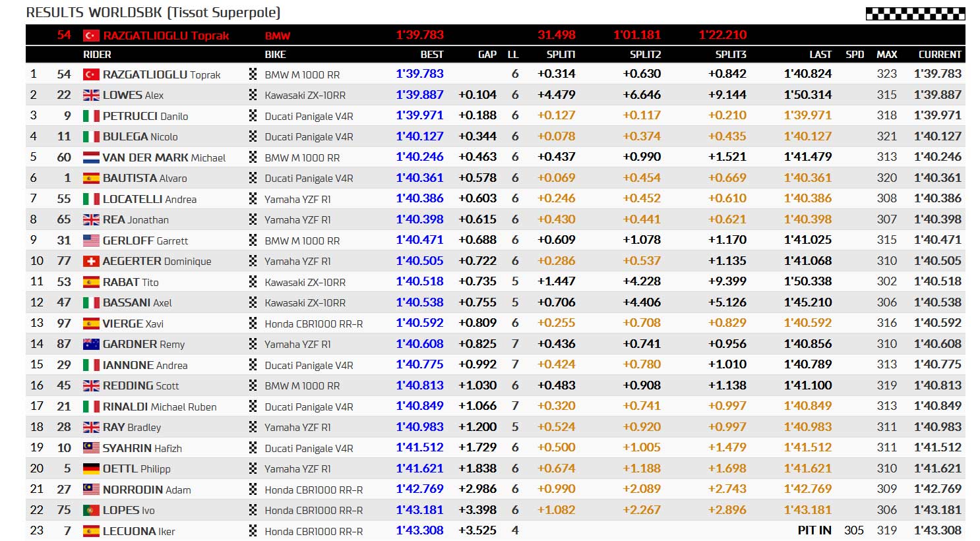Click the MAX column header
The height and width of the screenshot is (541, 980).
886,55
